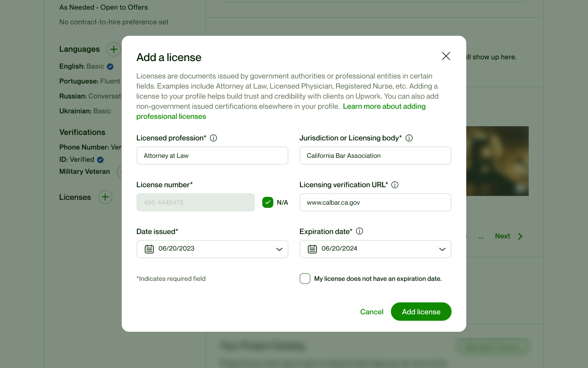588x368 pixels.
Task: Click the add Licenses plus icon
Action: tap(105, 197)
